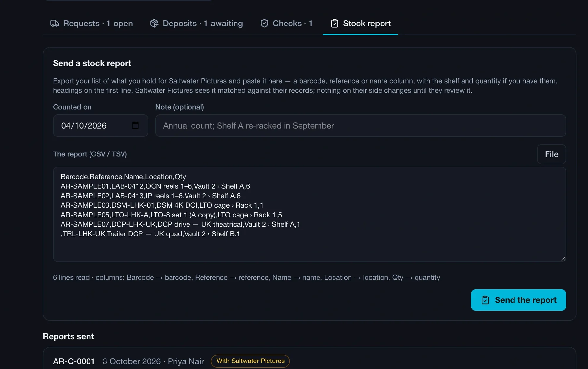Click the File upload button
This screenshot has width=588, height=369.
pyautogui.click(x=551, y=154)
